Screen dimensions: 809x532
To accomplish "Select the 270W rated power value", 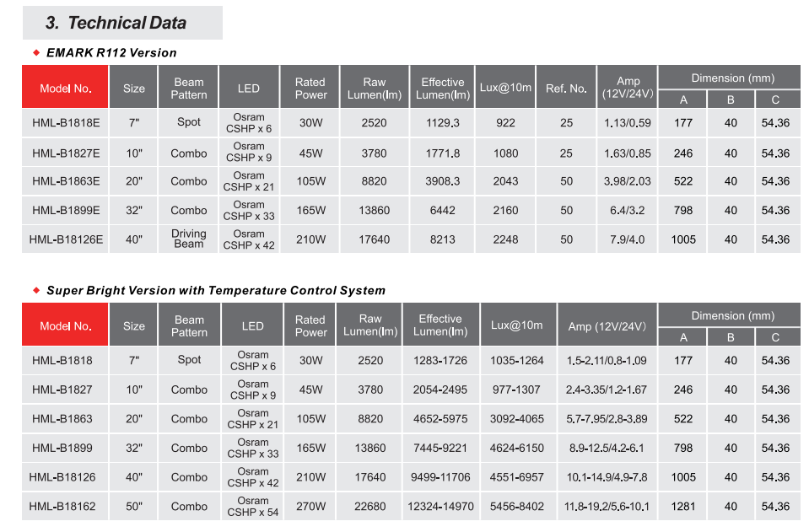I will pyautogui.click(x=310, y=507).
